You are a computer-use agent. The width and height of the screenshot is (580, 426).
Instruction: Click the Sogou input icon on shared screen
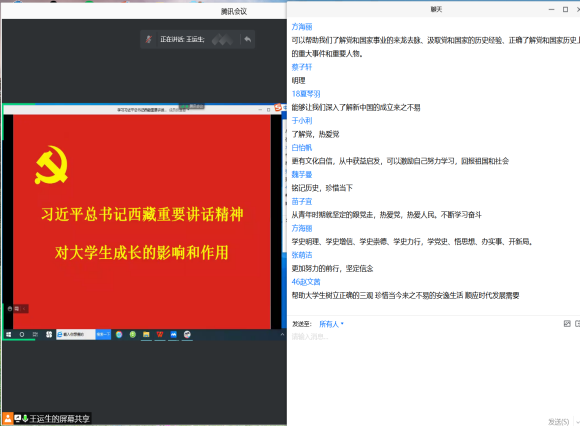point(278,107)
